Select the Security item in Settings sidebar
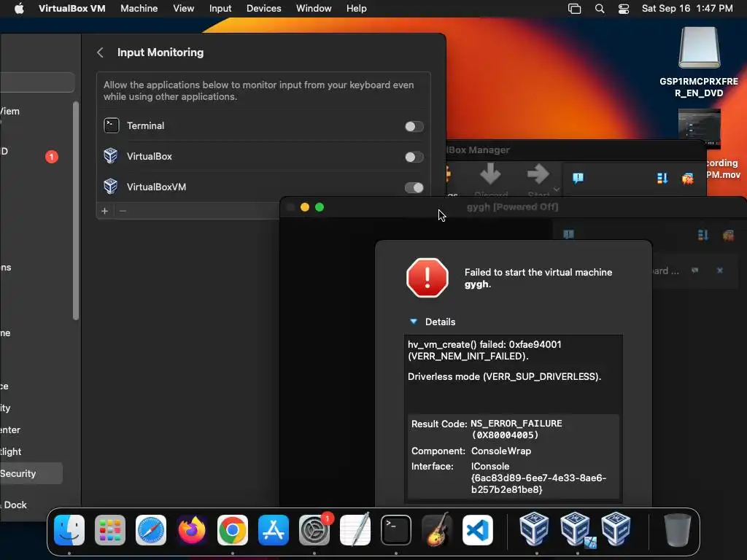The image size is (747, 560). click(x=31, y=473)
